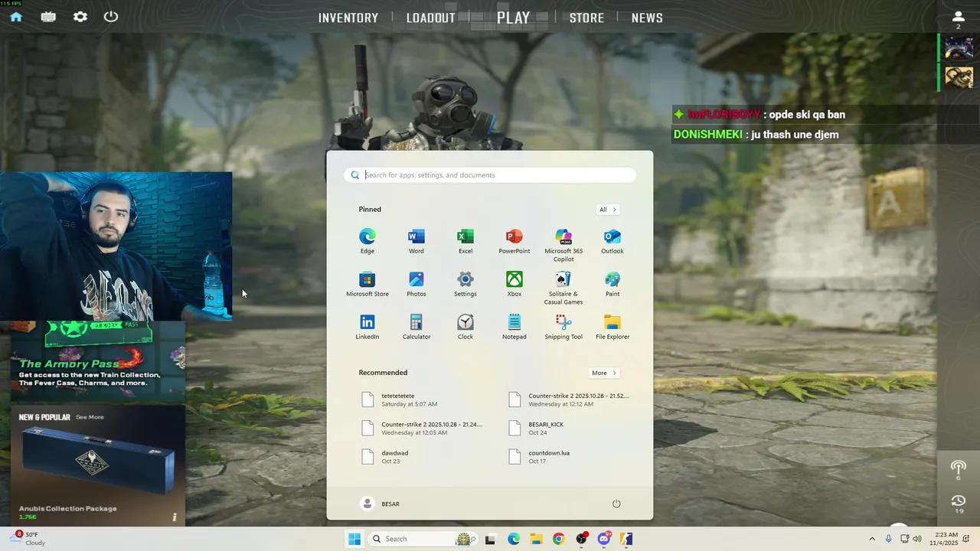Image resolution: width=980 pixels, height=551 pixels.
Task: Open the INVENTORY tab
Action: click(348, 18)
